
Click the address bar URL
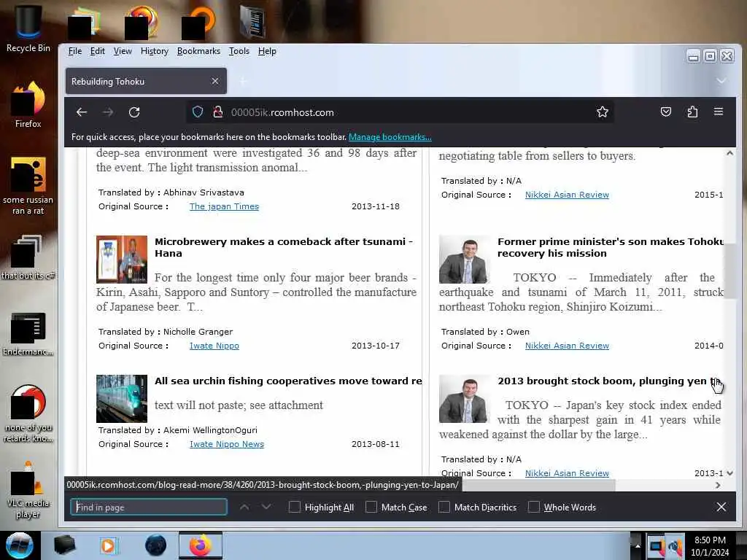click(x=282, y=112)
